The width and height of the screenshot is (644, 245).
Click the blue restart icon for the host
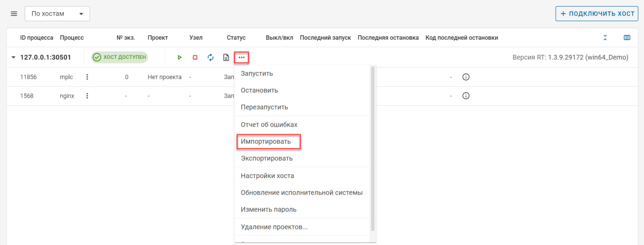211,57
